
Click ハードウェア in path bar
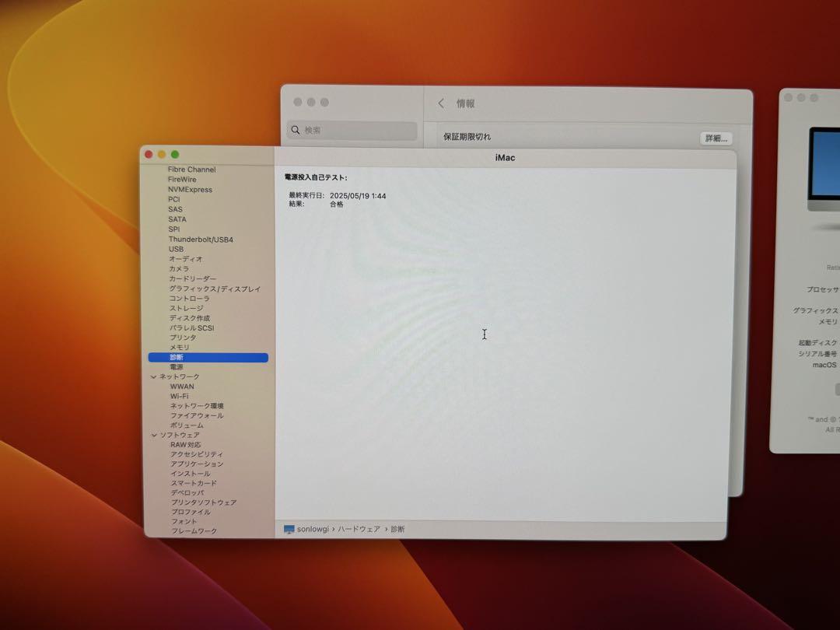[x=359, y=530]
